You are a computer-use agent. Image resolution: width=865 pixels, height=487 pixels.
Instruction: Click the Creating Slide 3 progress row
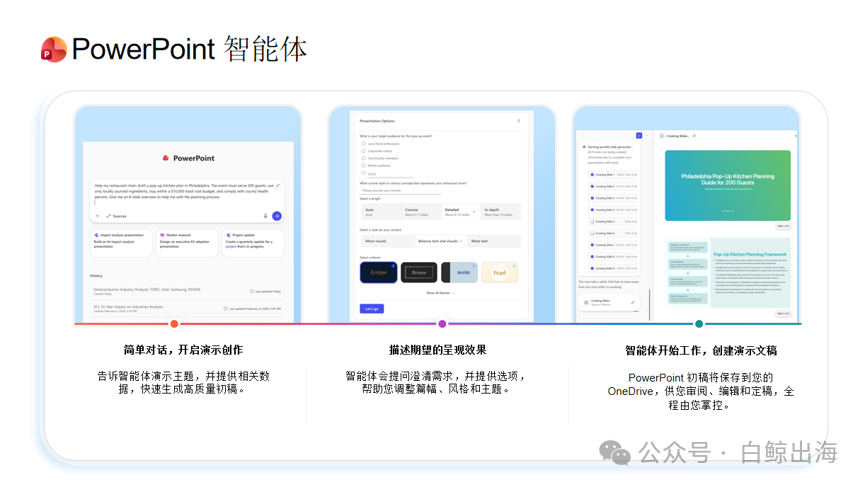(x=613, y=198)
